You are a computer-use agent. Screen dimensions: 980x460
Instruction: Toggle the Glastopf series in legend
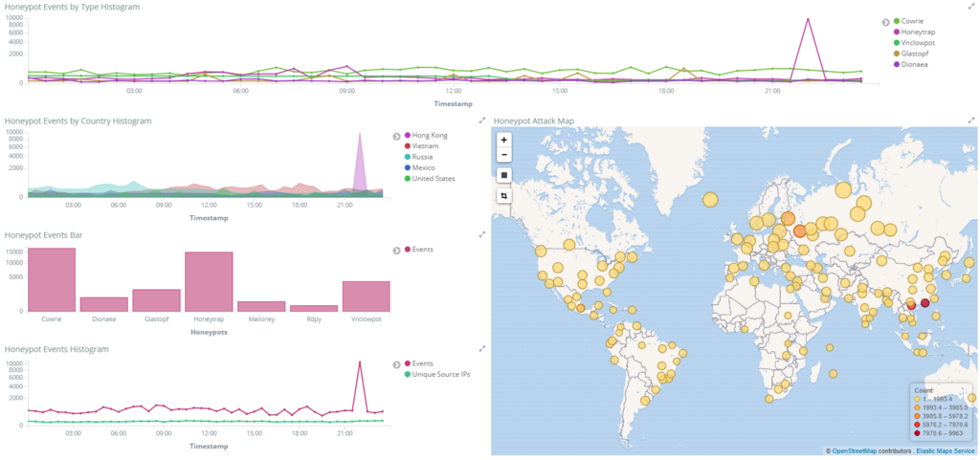click(x=912, y=53)
